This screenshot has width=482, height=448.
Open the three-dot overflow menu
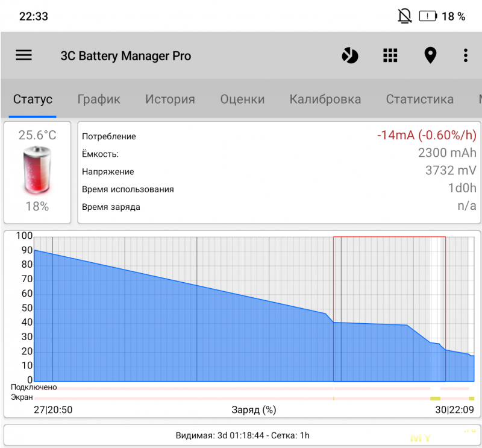click(x=466, y=55)
